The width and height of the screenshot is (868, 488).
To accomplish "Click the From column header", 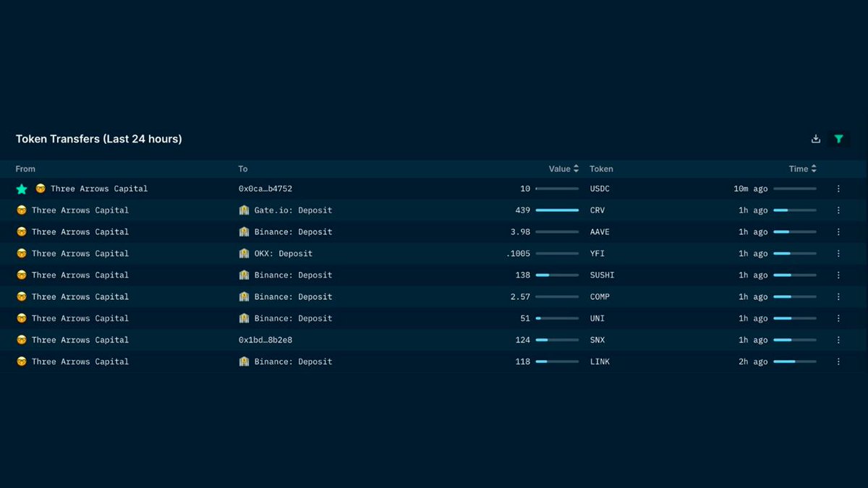I will pos(25,168).
